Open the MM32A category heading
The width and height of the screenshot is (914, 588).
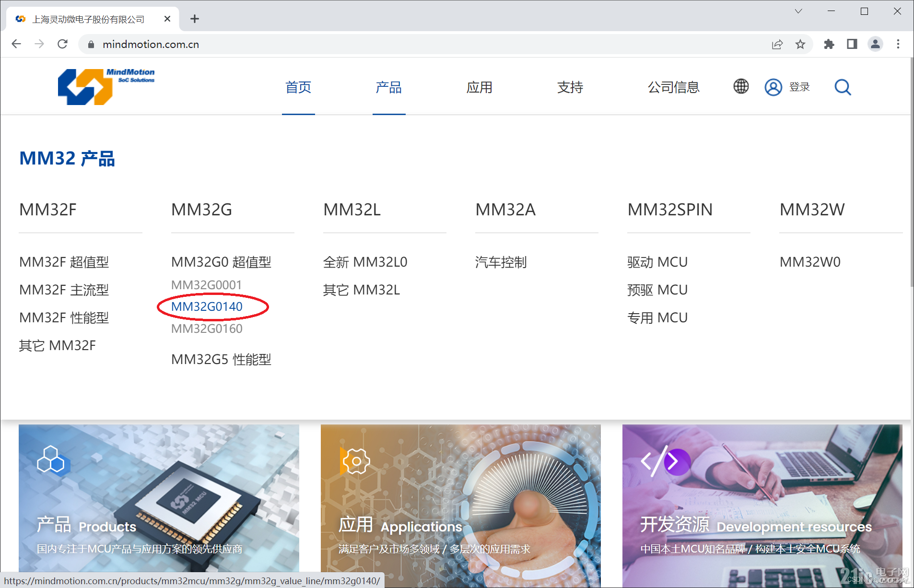point(505,210)
